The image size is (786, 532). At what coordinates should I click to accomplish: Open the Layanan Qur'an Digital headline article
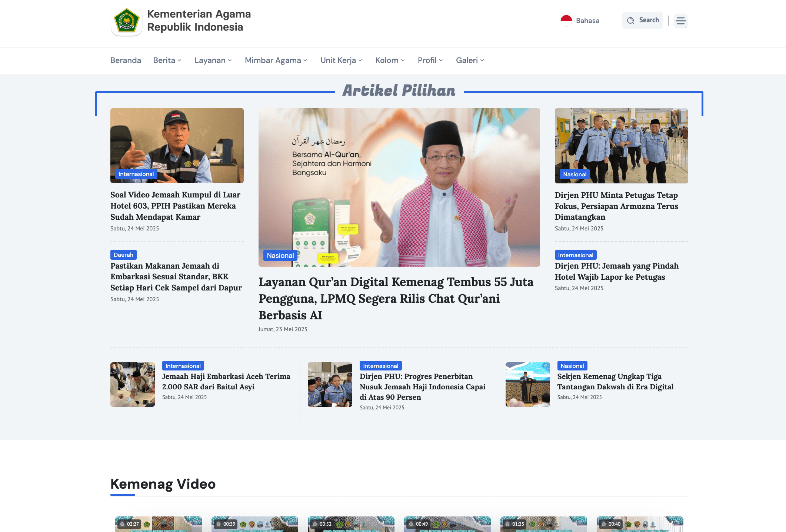coord(396,299)
